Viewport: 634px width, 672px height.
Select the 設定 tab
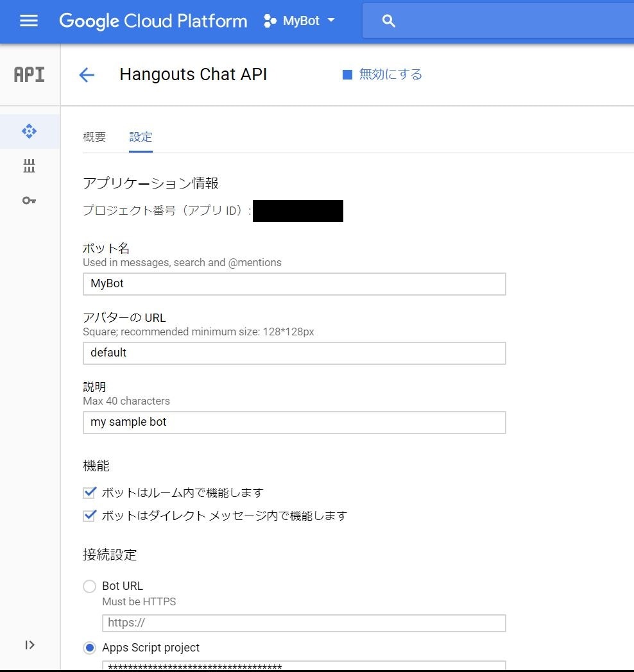pos(141,137)
